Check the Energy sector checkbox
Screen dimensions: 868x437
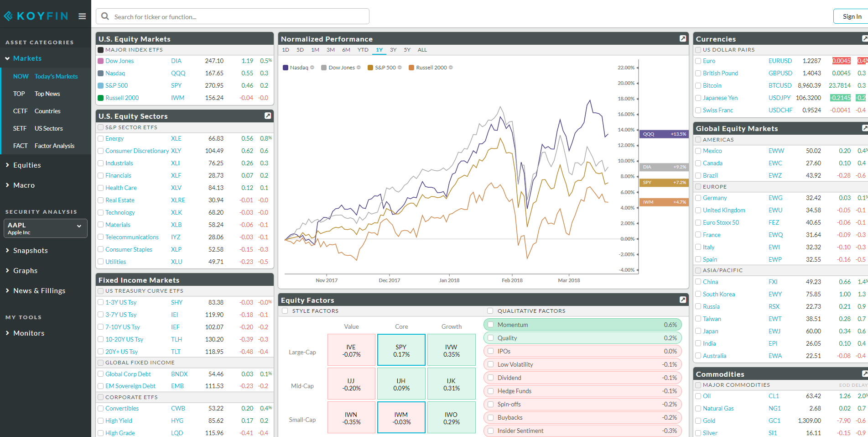click(101, 138)
